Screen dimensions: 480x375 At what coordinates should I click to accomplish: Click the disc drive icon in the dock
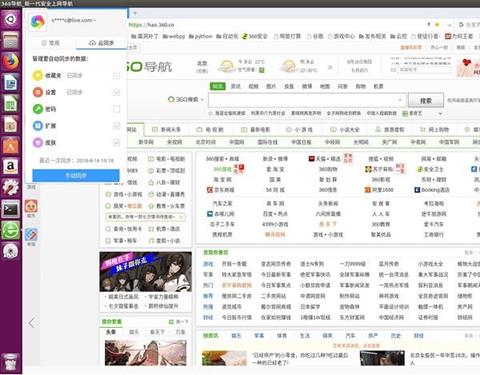[11, 251]
